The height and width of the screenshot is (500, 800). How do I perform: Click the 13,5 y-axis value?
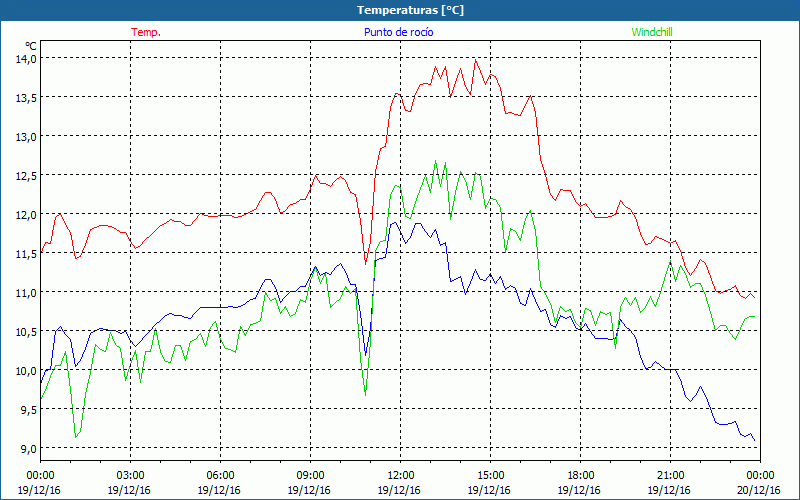point(26,98)
